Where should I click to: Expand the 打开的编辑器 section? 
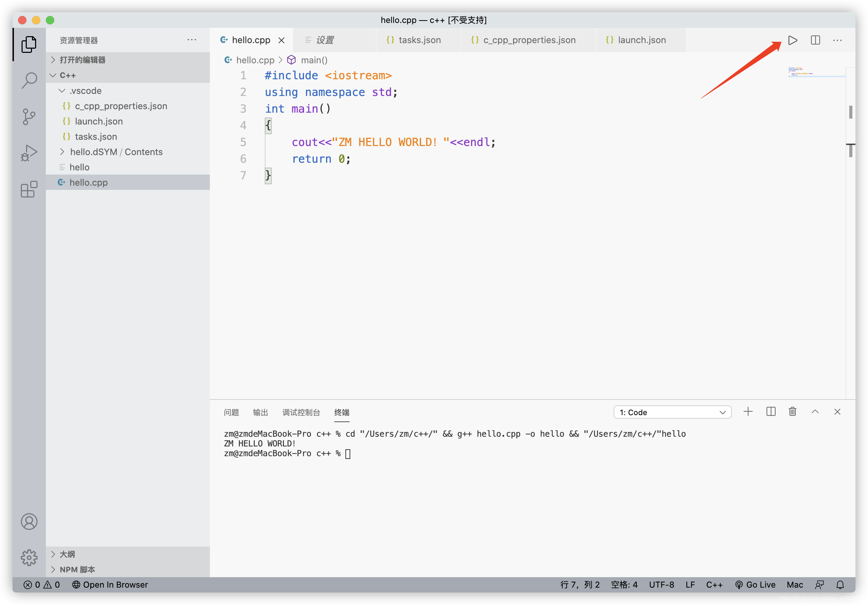[x=128, y=60]
